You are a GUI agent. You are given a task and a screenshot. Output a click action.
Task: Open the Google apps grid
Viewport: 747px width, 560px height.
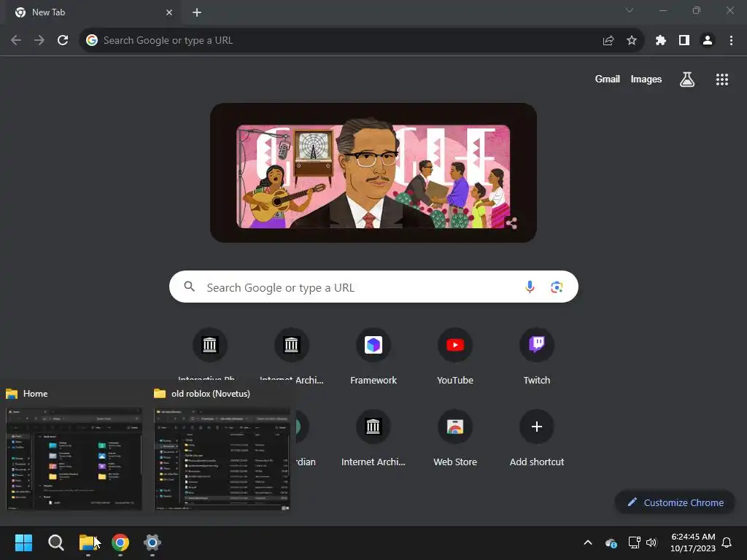coord(722,79)
